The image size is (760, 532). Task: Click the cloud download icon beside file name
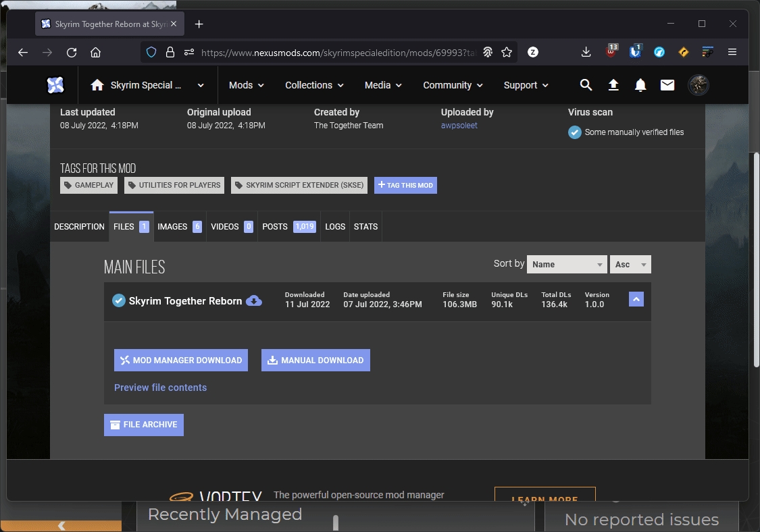254,301
